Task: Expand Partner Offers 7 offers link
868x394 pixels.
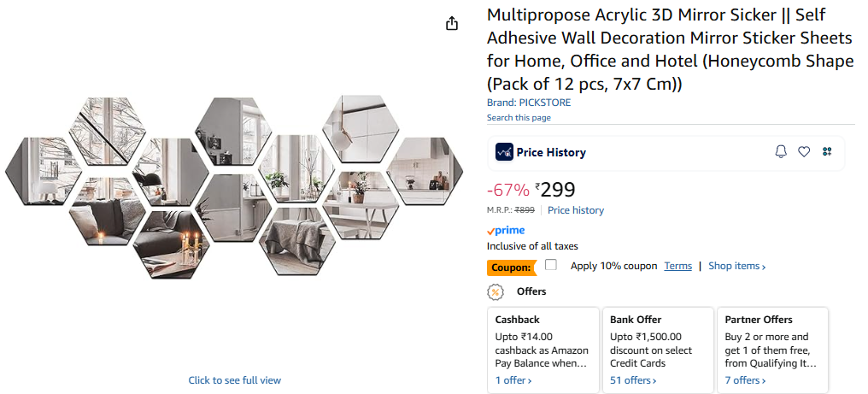Action: (x=745, y=380)
